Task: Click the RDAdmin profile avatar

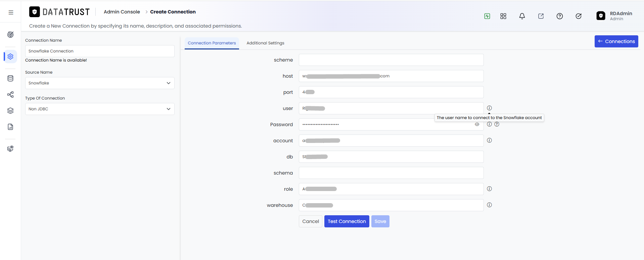Action: click(x=601, y=16)
